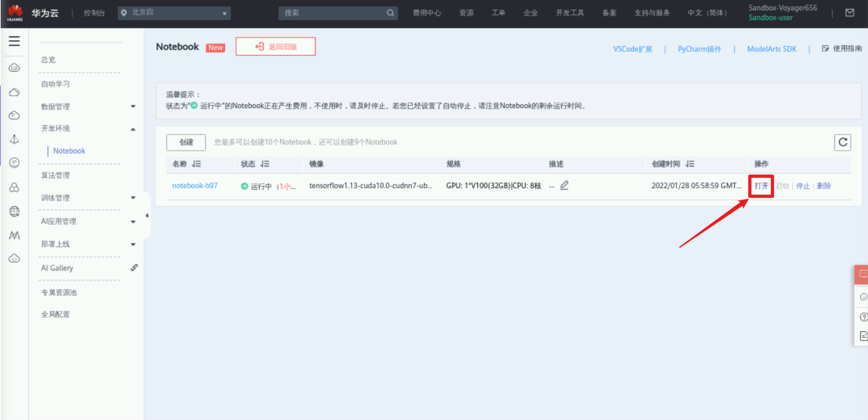The width and height of the screenshot is (868, 420).
Task: Select 算法管理 in the sidebar
Action: pyautogui.click(x=56, y=175)
